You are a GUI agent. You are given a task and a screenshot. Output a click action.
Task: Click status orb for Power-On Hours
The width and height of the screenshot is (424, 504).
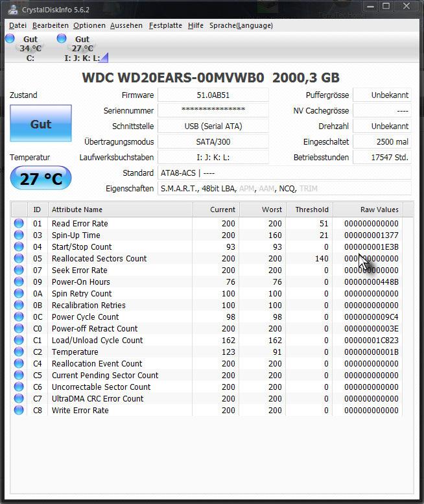[19, 282]
